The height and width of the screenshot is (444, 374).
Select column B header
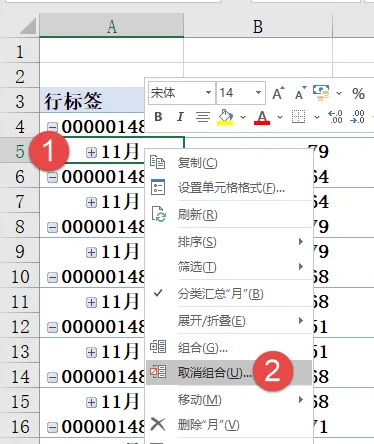coord(258,26)
